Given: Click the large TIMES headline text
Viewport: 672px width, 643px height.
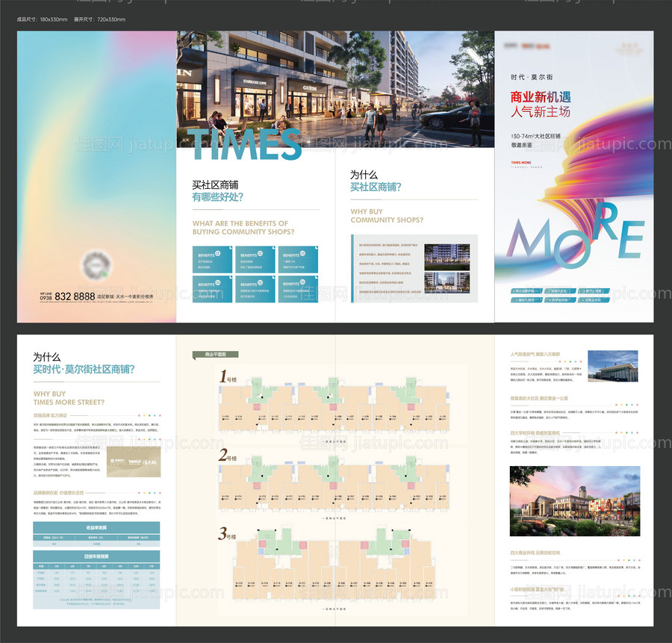Looking at the screenshot, I should 245,144.
